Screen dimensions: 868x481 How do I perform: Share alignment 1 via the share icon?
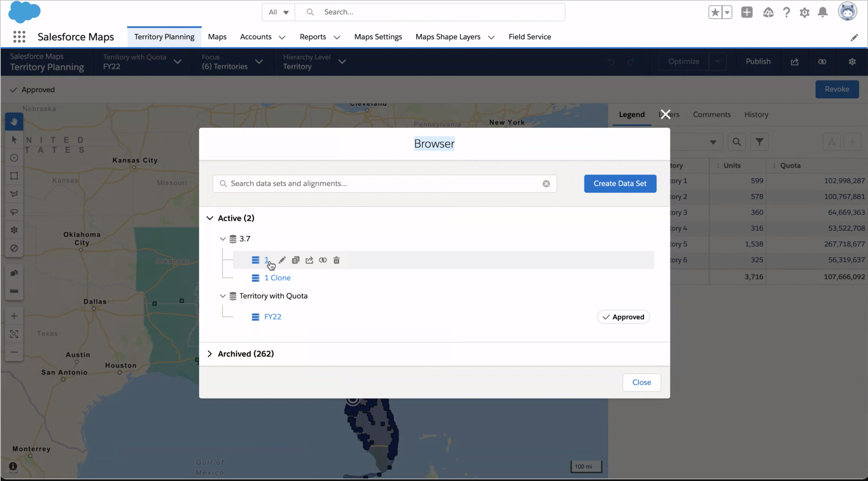click(309, 260)
